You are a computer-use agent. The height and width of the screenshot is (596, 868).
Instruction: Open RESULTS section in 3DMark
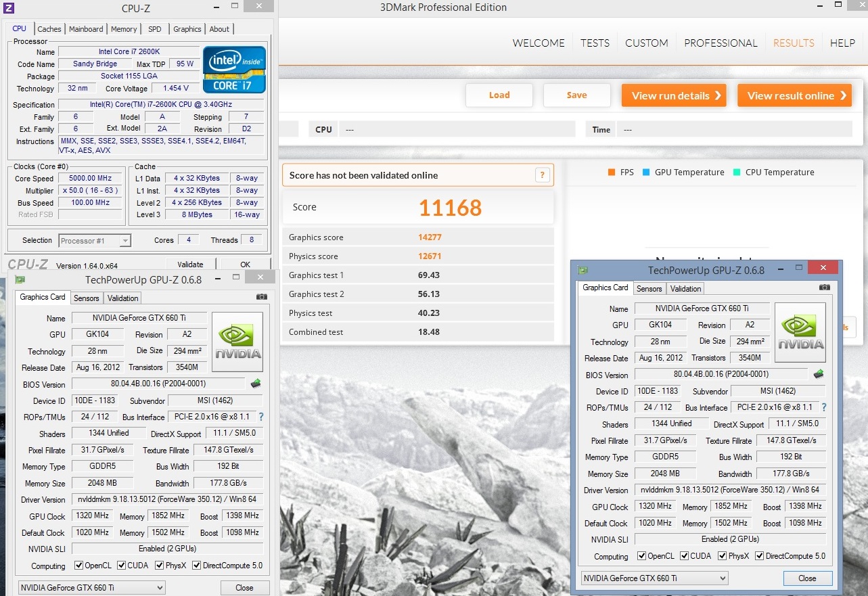coord(794,43)
